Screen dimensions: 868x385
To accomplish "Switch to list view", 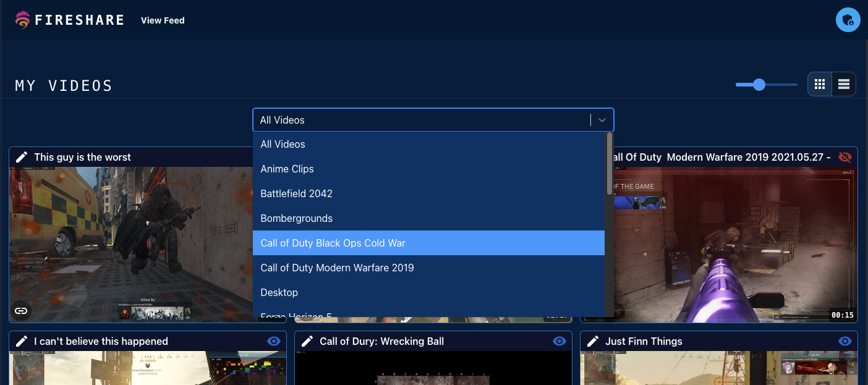I will [x=843, y=85].
